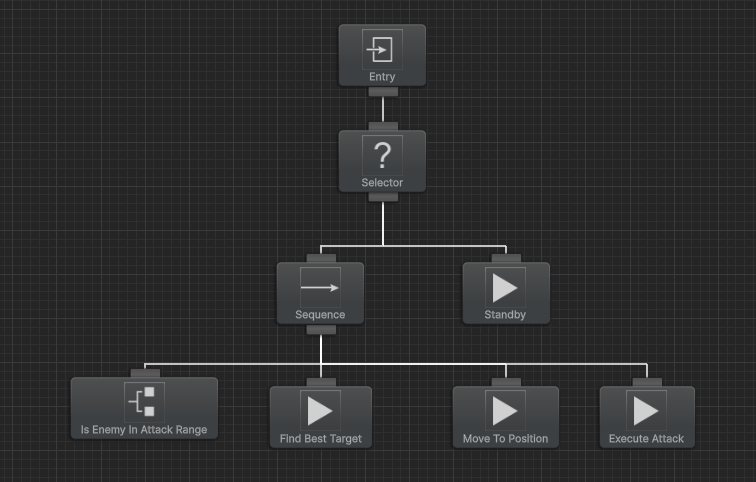The image size is (756, 482).
Task: Select the Execute Attack play icon
Action: pyautogui.click(x=646, y=411)
